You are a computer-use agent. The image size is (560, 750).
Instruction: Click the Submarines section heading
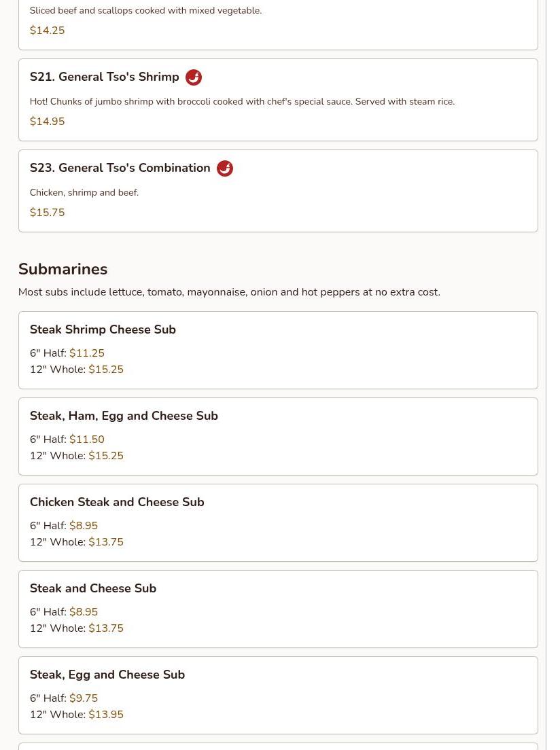point(63,269)
